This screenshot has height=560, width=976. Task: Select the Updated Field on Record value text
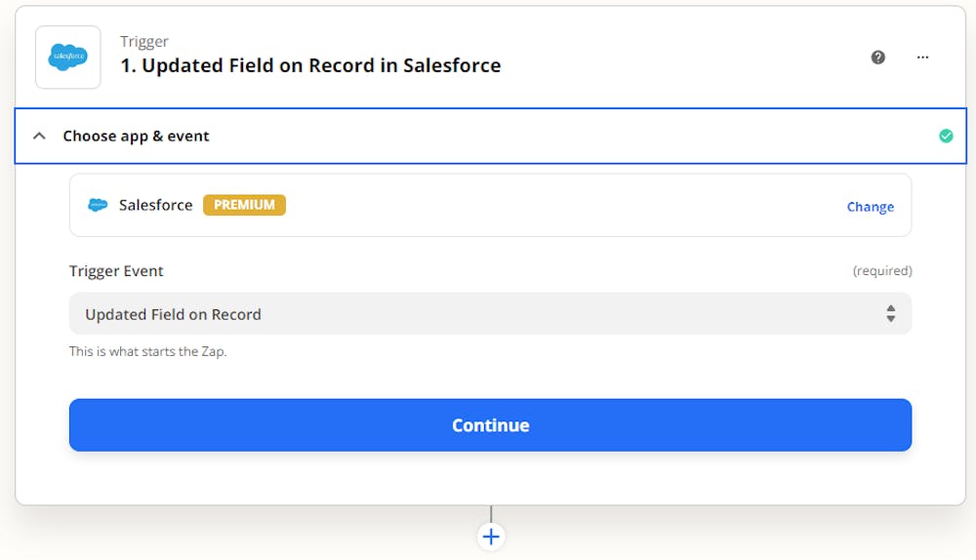(173, 314)
